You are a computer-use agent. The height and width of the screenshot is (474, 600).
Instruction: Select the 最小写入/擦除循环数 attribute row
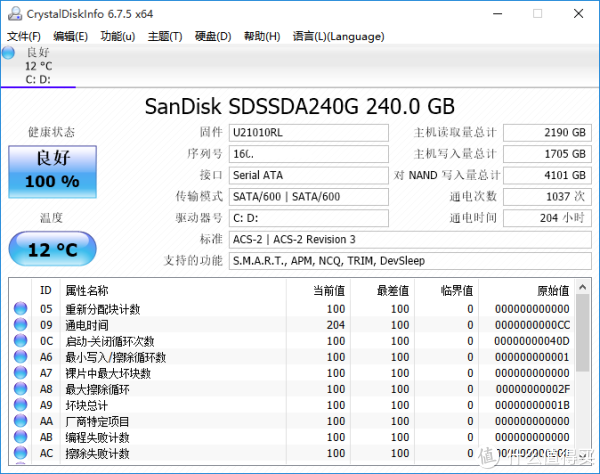(x=292, y=357)
